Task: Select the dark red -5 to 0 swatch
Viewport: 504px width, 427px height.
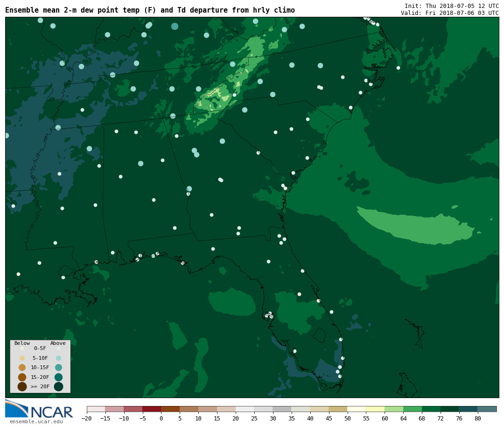Action: coord(152,409)
